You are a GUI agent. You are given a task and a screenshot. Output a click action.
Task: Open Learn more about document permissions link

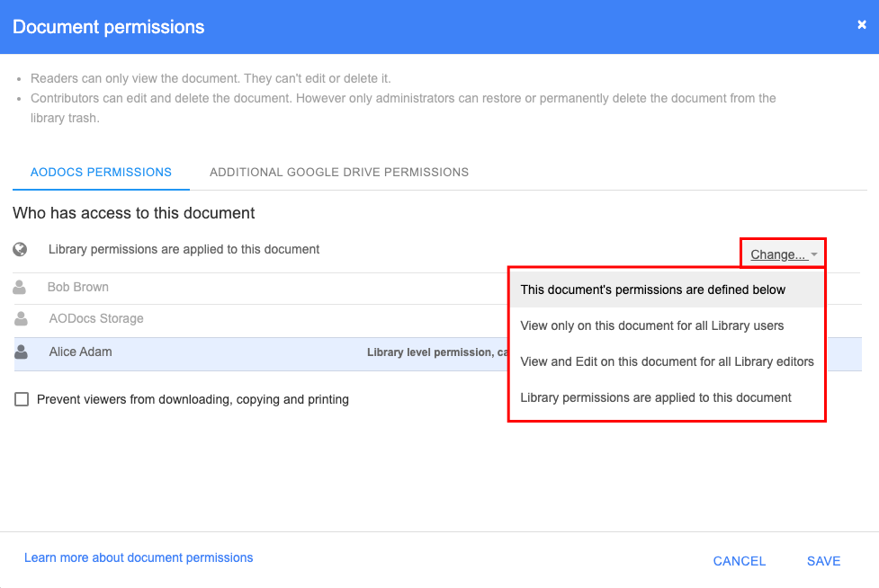click(x=139, y=557)
